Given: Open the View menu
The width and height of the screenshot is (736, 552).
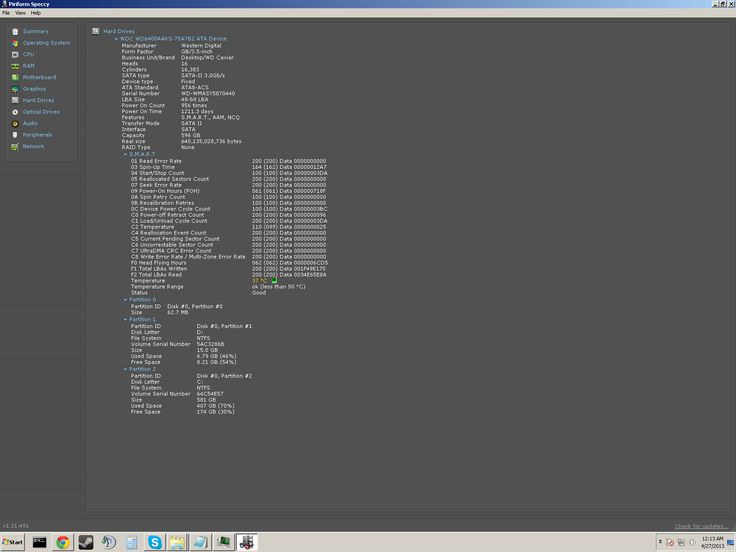Looking at the screenshot, I should tap(20, 13).
